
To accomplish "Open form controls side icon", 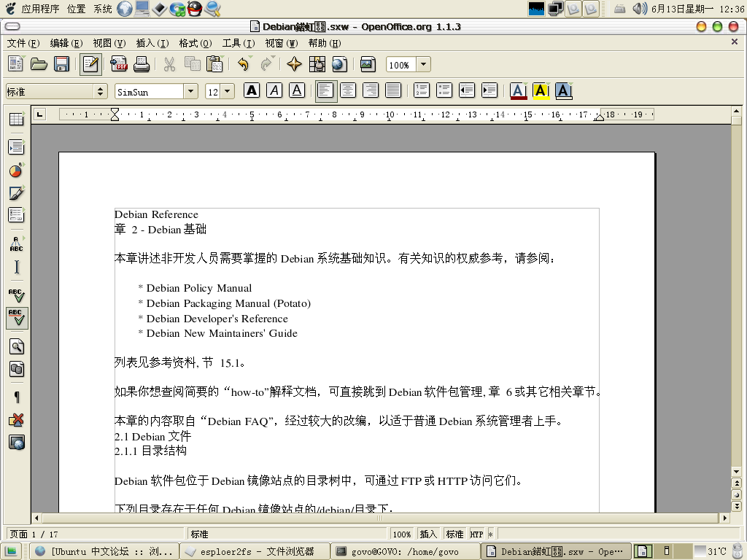I will 17,215.
